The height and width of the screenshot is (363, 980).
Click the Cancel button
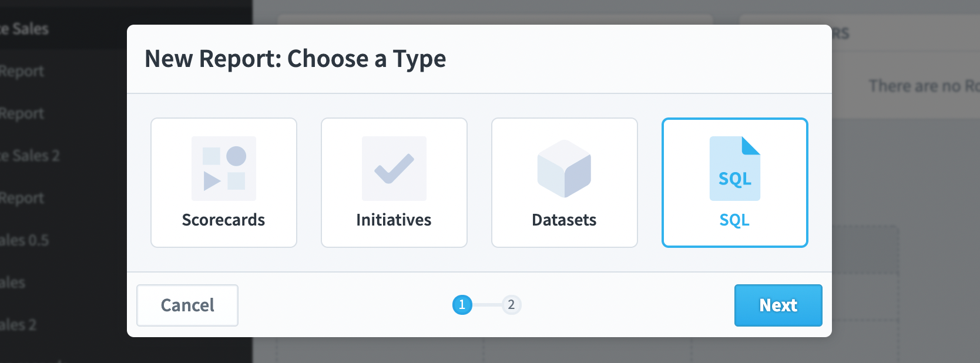(x=187, y=305)
